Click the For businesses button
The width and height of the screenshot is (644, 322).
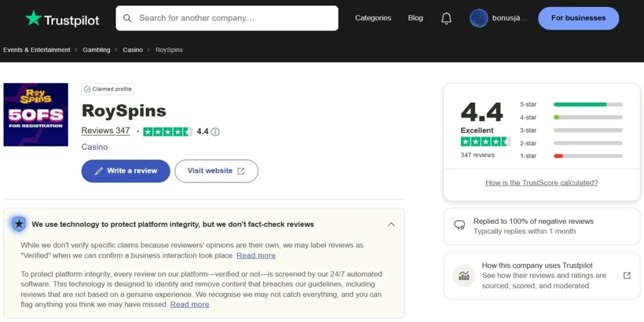coord(579,18)
